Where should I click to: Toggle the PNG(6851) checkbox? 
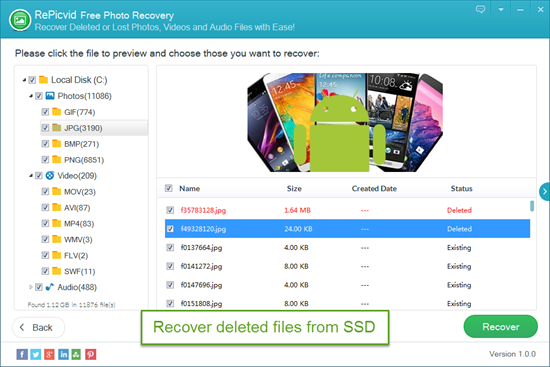45,160
